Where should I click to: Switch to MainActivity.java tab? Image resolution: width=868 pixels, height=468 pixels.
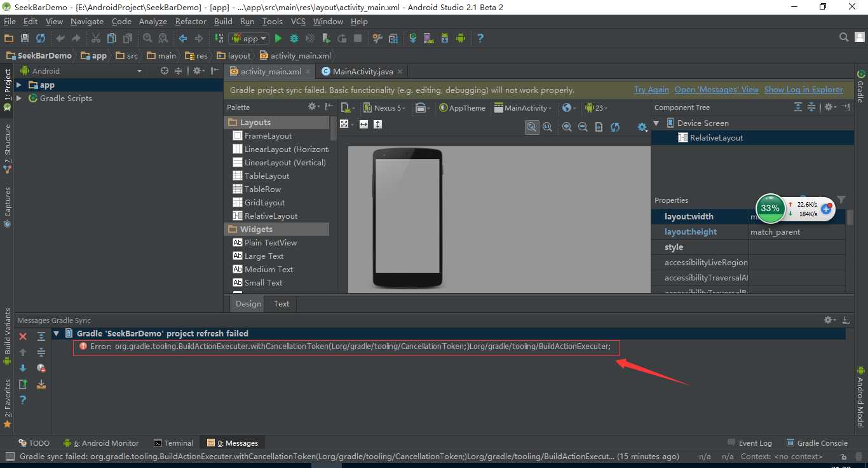(363, 71)
